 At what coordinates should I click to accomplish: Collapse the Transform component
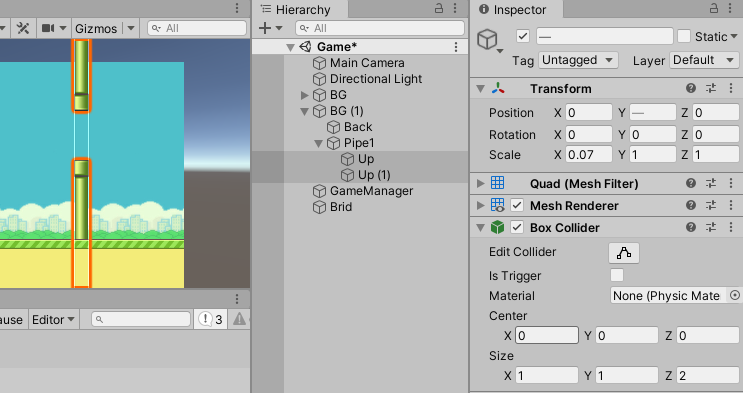pos(480,89)
